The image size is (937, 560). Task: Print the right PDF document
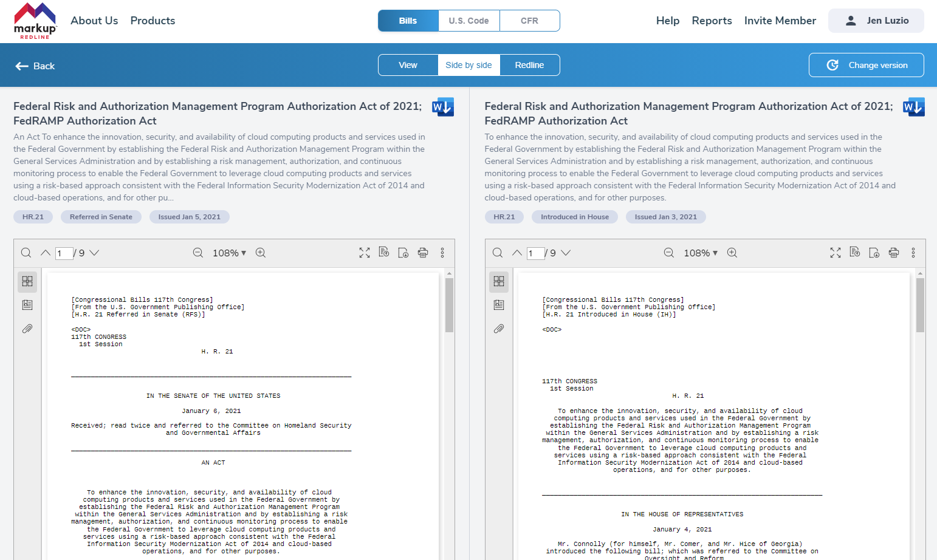[894, 253]
